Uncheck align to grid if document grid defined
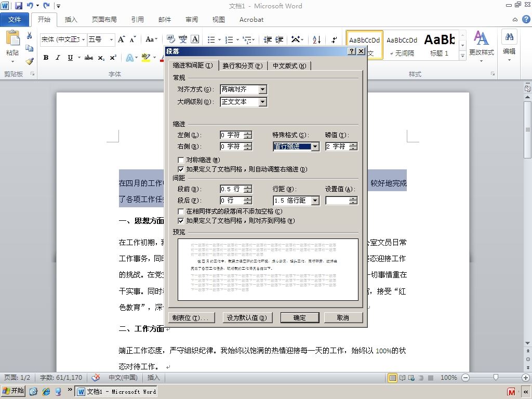 point(181,221)
